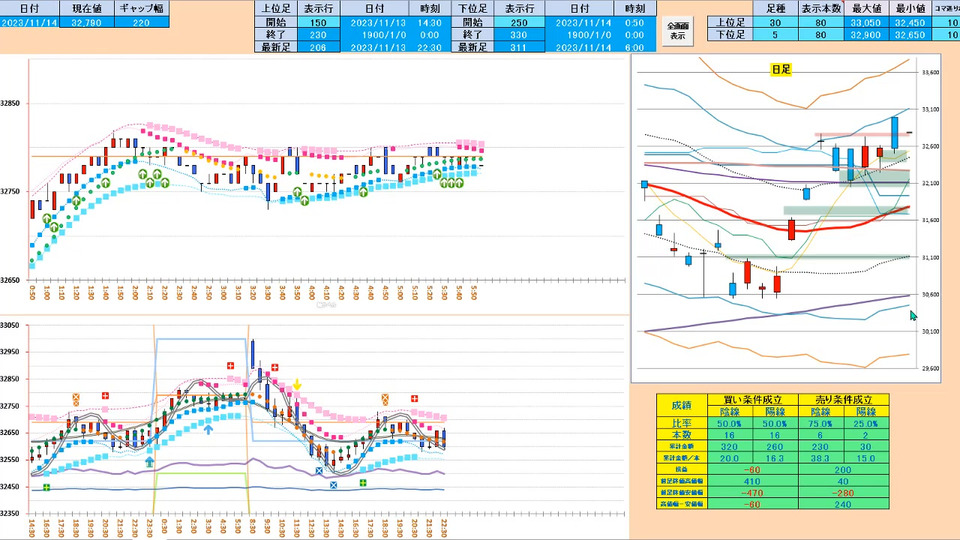
Task: Select the 25.0% ratio cell
Action: pyautogui.click(x=866, y=423)
